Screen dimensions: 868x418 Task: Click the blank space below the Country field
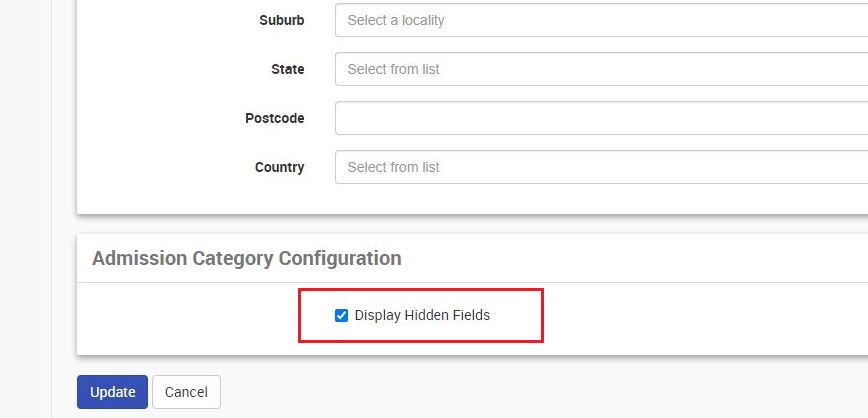tap(472, 199)
